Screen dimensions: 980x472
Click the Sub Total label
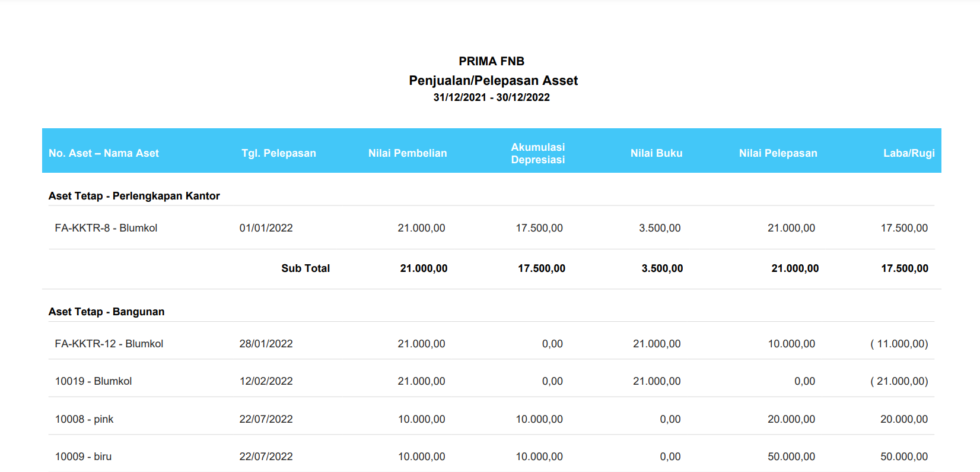[x=306, y=268]
